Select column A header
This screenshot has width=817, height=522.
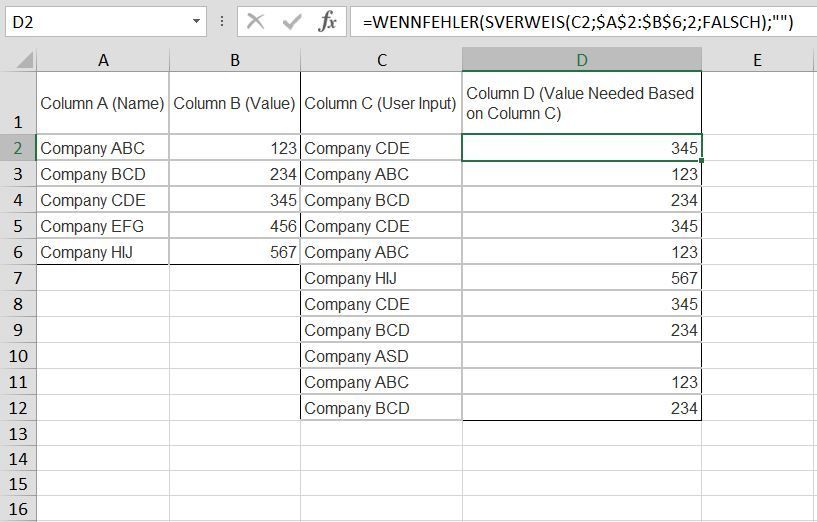coord(103,60)
